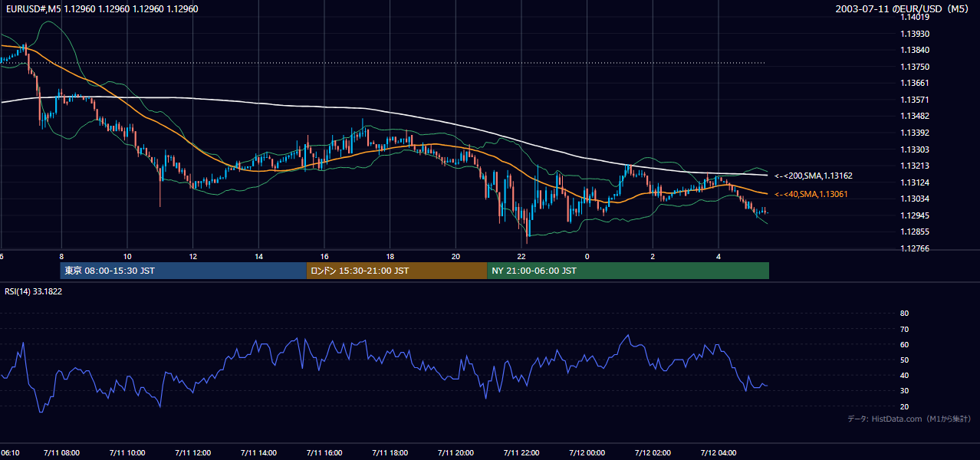The height and width of the screenshot is (460, 980).
Task: Click the 7/12 04:00 time axis label
Action: (719, 452)
